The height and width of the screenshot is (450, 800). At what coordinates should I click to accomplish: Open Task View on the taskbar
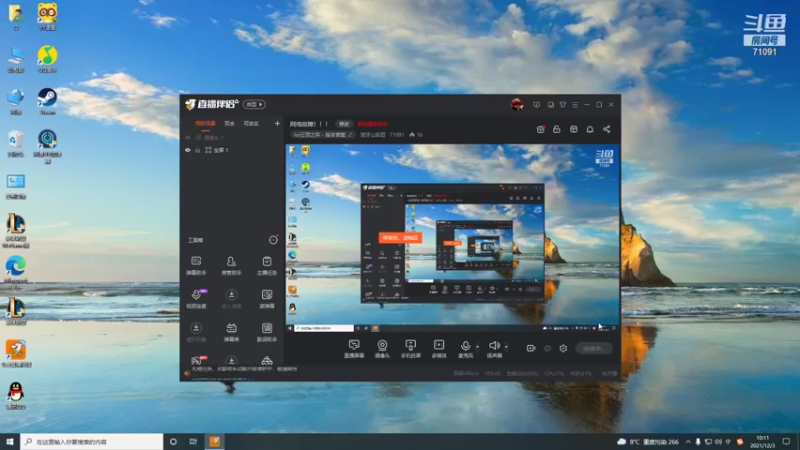click(x=193, y=442)
